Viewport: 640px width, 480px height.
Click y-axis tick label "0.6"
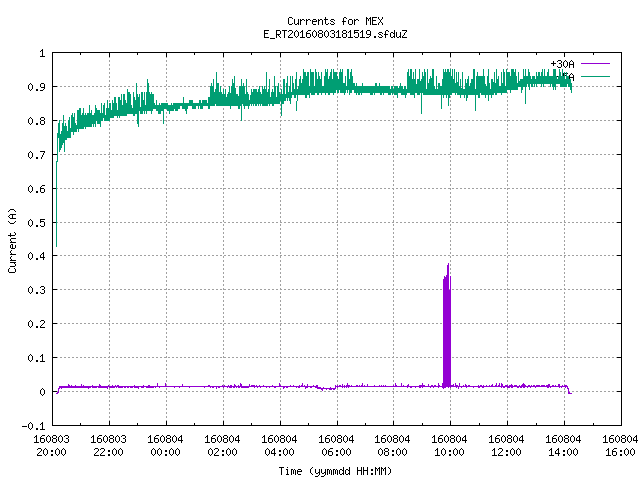pos(36,189)
